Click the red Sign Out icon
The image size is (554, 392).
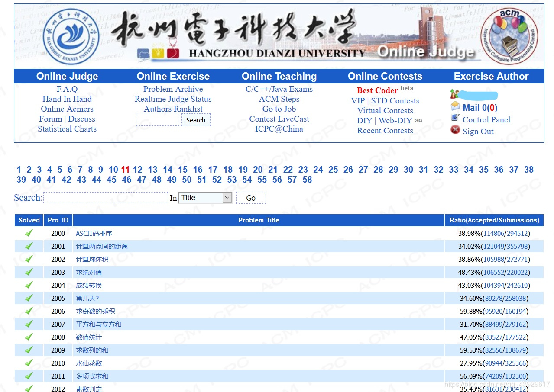[x=455, y=129]
